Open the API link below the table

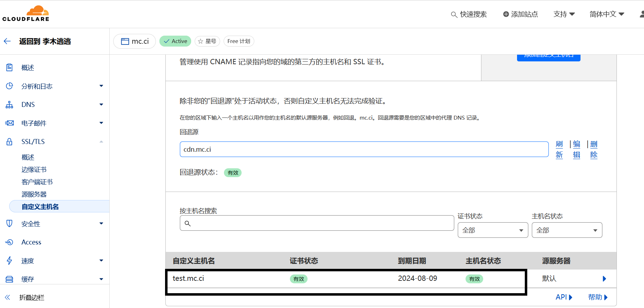pyautogui.click(x=564, y=297)
